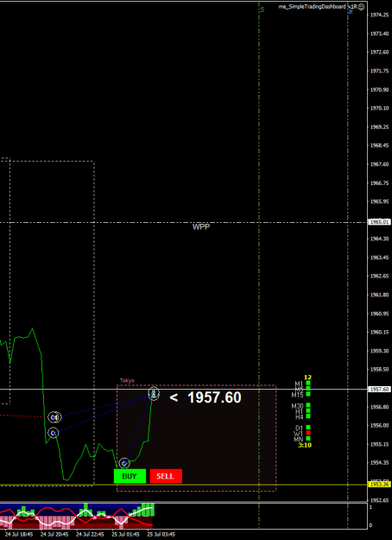The image size is (392, 540).
Task: Select the M15 timeframe green indicator
Action: (308, 394)
